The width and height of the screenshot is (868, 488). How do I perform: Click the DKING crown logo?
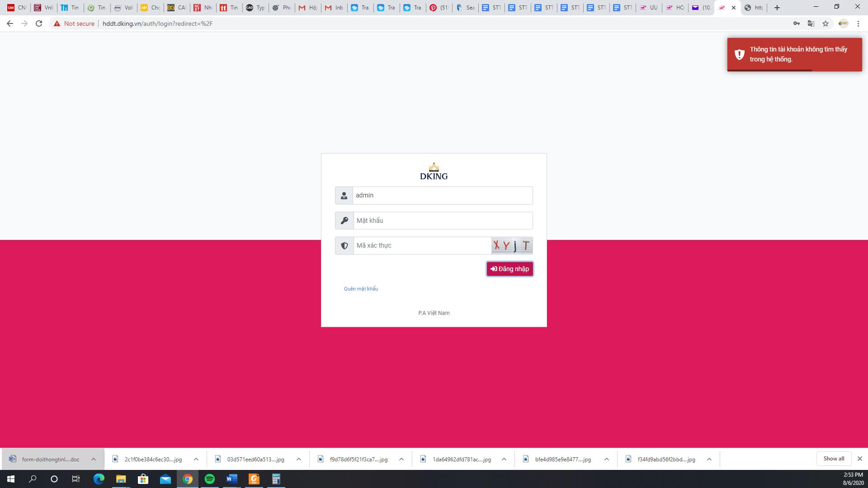pos(434,171)
